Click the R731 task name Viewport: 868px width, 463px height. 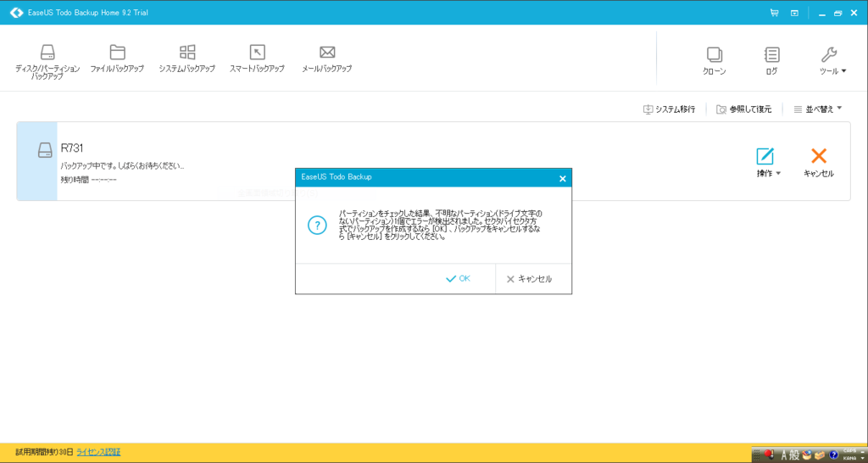coord(72,148)
